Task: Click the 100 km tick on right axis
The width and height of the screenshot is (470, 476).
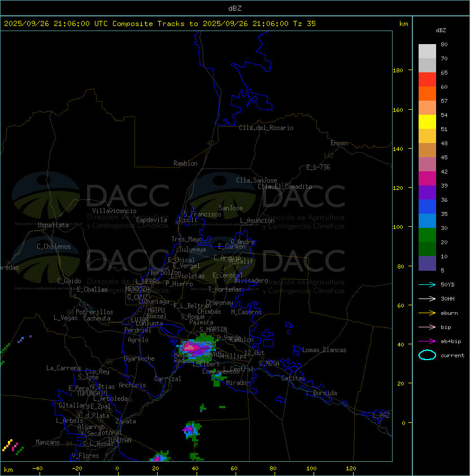Action: [x=398, y=227]
